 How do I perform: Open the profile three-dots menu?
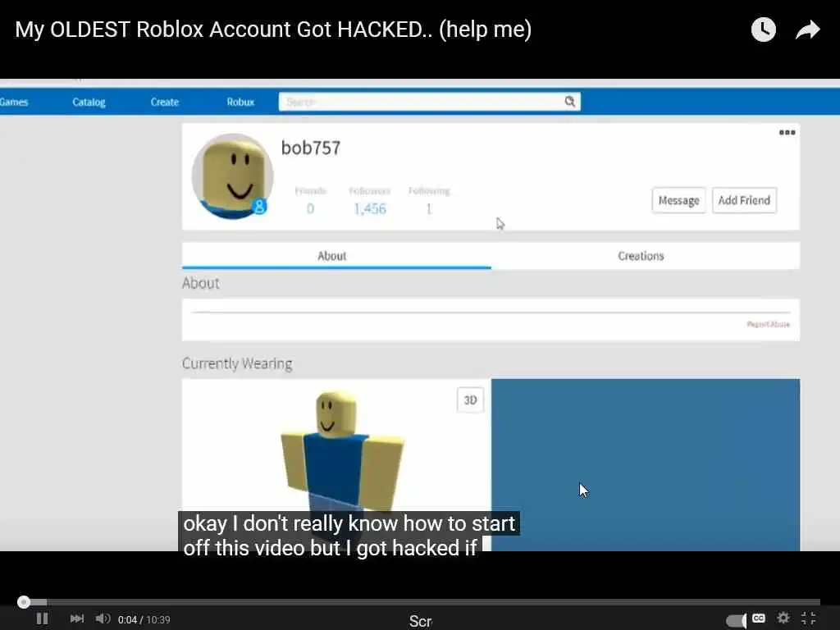[x=787, y=132]
